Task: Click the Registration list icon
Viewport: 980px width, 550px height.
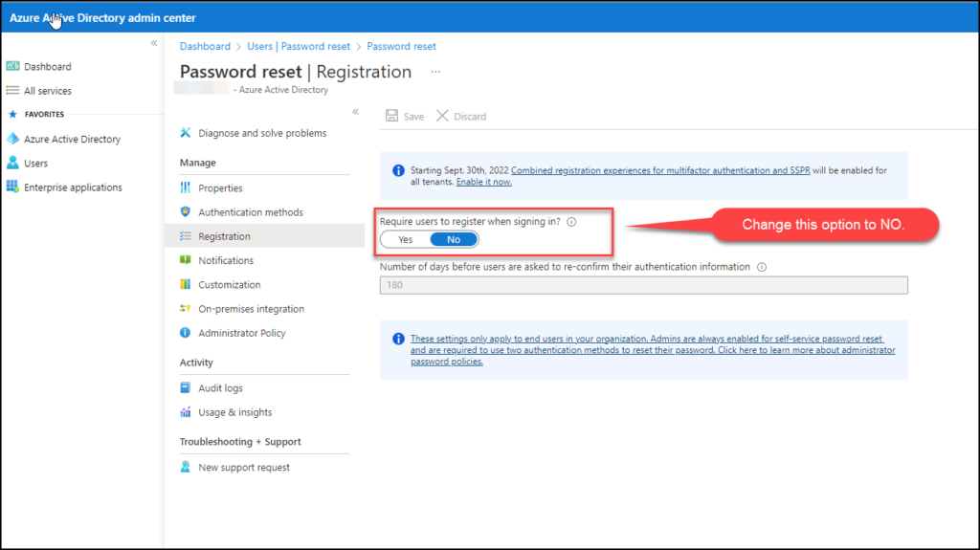Action: point(185,236)
